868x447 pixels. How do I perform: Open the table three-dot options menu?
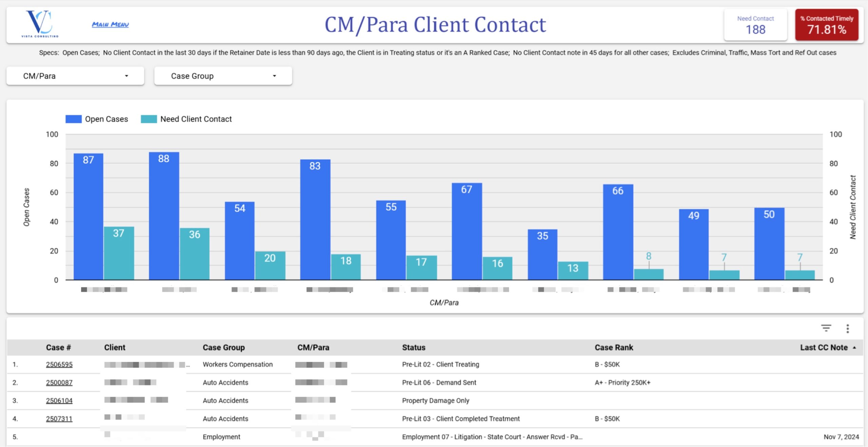tap(847, 328)
